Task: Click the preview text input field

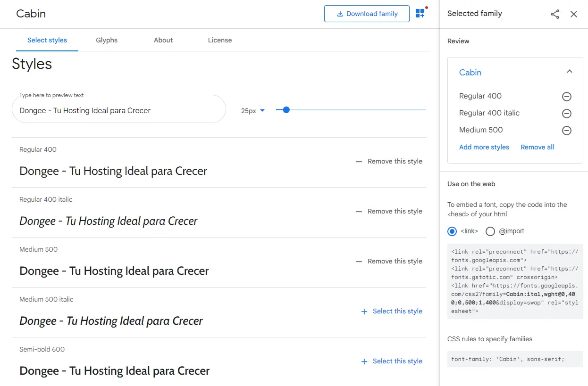Action: click(119, 110)
